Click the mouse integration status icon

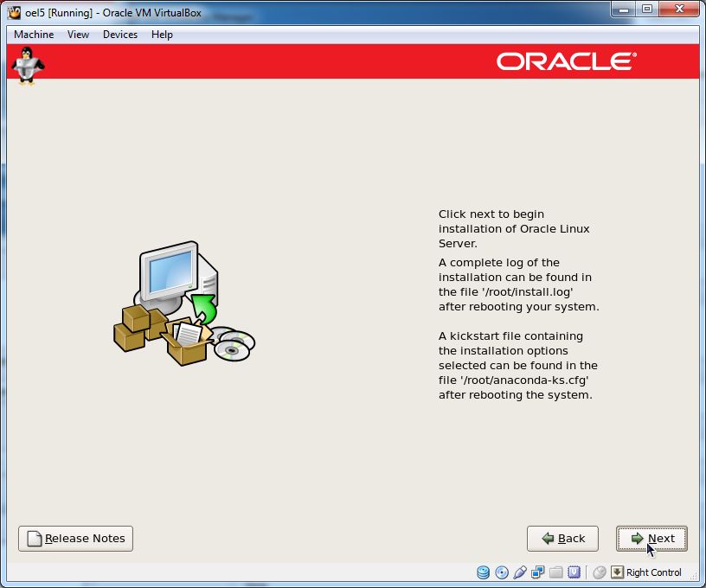[600, 572]
